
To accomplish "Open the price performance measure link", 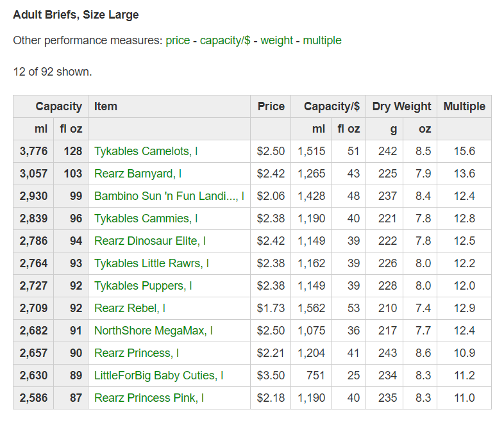I will [178, 40].
